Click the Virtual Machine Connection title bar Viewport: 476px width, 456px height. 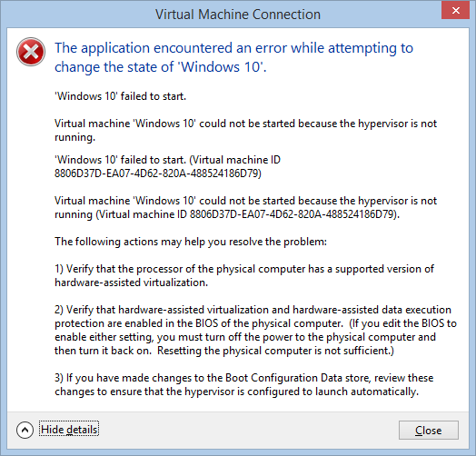(x=238, y=15)
